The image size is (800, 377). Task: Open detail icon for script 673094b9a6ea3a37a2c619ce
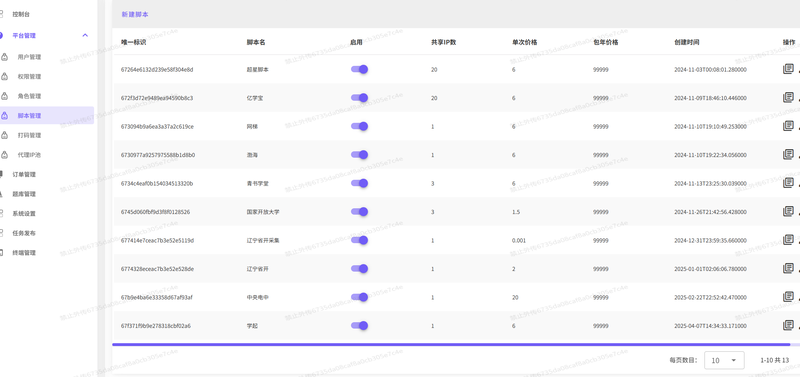click(788, 126)
